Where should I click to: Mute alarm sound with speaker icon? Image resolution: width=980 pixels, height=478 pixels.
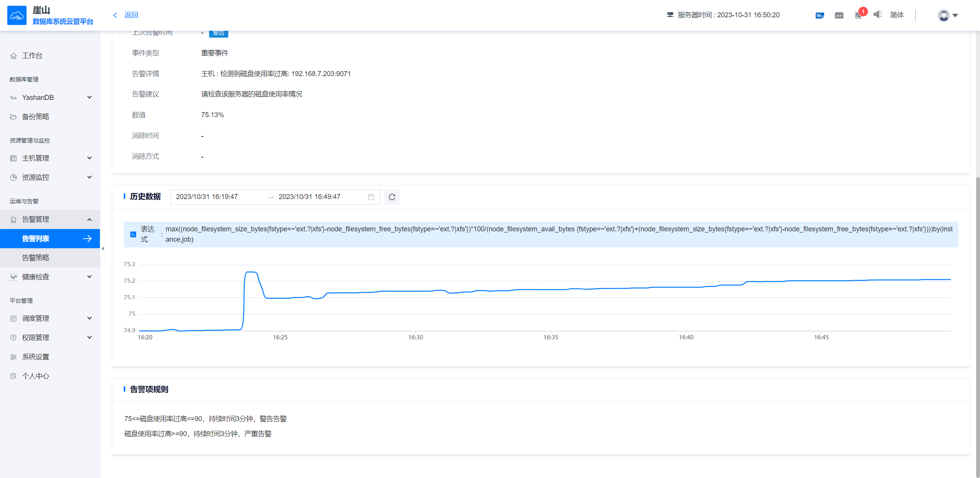[877, 15]
